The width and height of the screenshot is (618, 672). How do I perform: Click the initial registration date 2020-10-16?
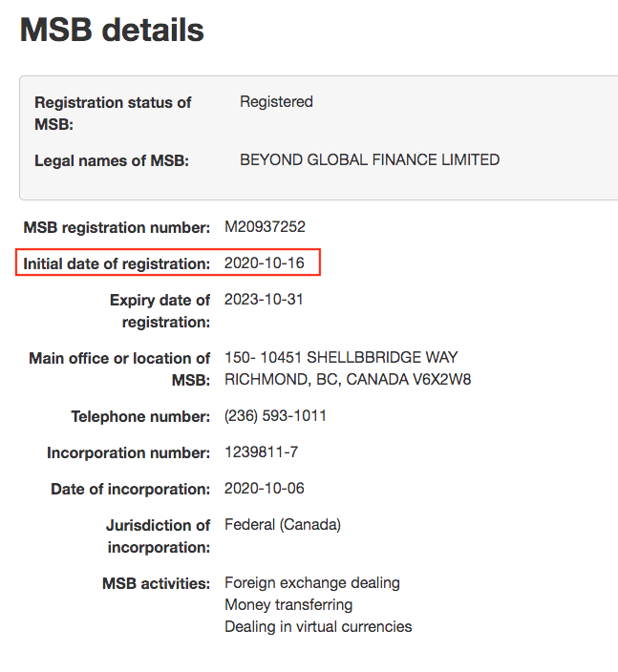click(265, 262)
